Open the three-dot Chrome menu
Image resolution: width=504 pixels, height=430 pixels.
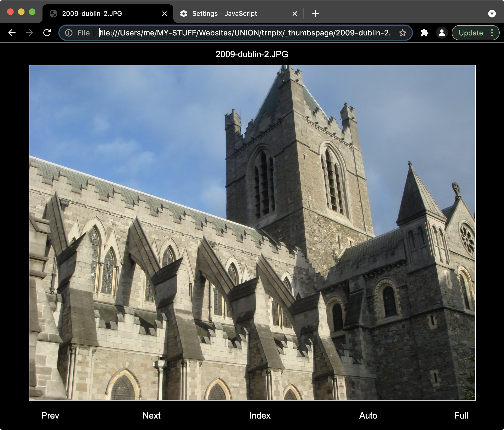[x=492, y=33]
